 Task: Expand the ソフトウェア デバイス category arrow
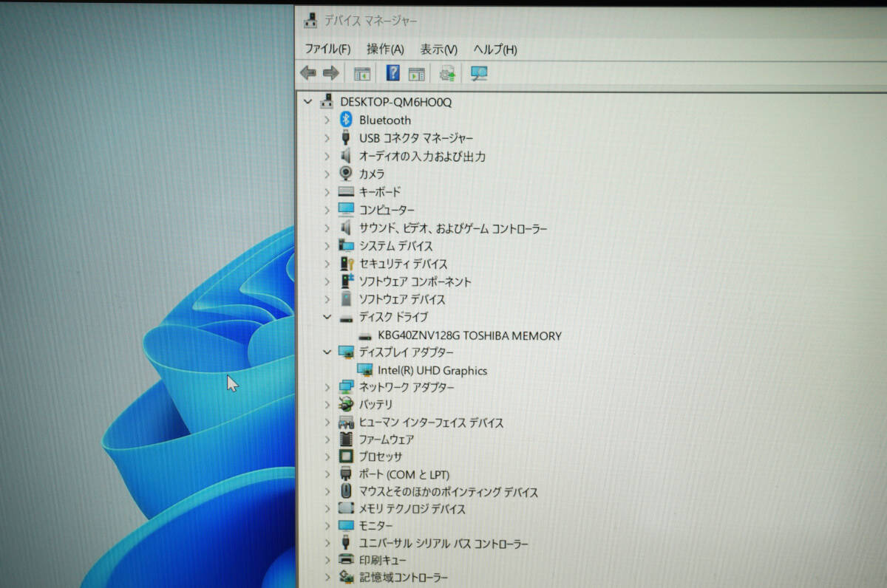327,299
